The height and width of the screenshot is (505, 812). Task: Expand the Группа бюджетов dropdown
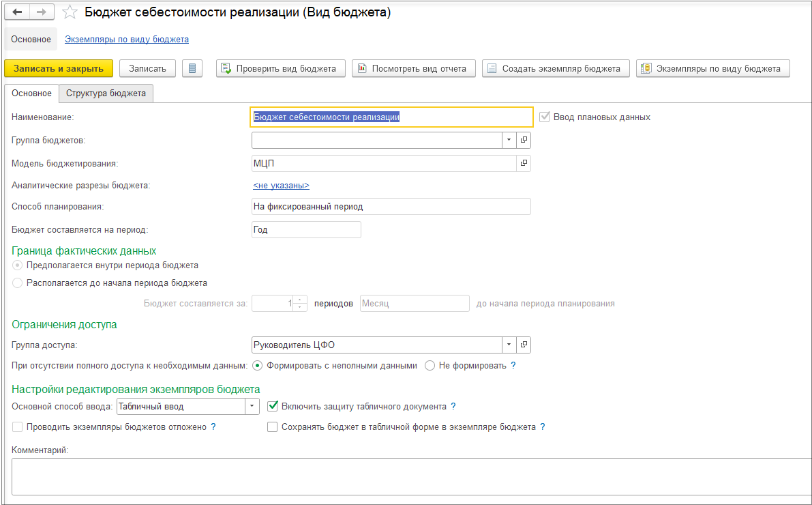509,140
